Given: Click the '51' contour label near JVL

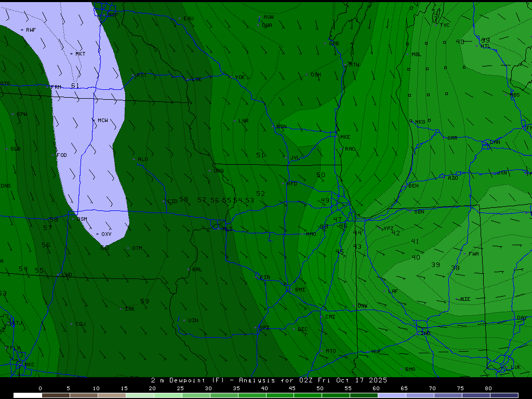Looking at the screenshot, I should click(260, 155).
